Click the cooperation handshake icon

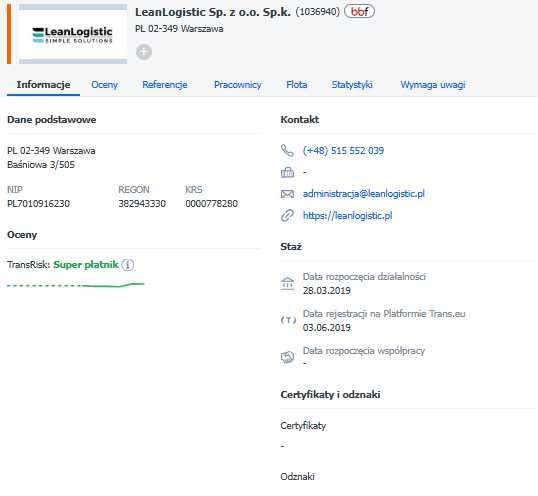(x=288, y=357)
